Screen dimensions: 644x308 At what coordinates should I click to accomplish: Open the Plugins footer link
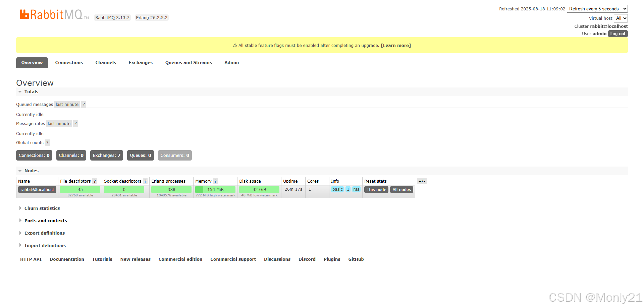tap(332, 259)
